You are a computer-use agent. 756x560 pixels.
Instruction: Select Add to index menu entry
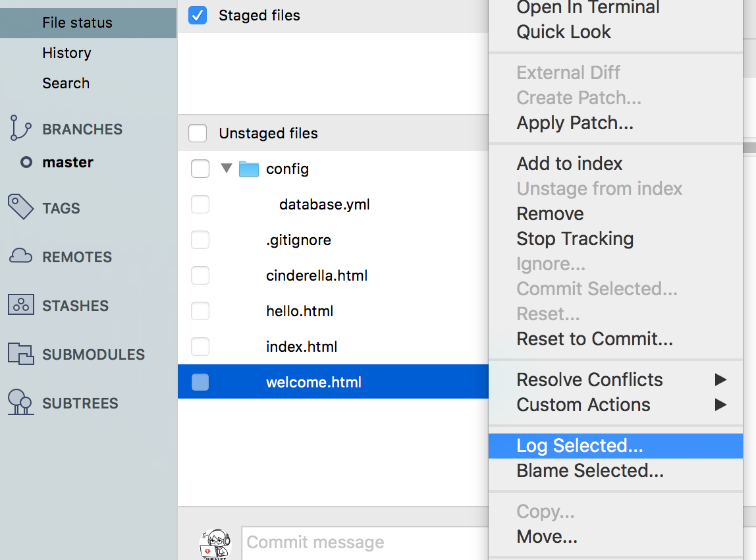click(570, 163)
